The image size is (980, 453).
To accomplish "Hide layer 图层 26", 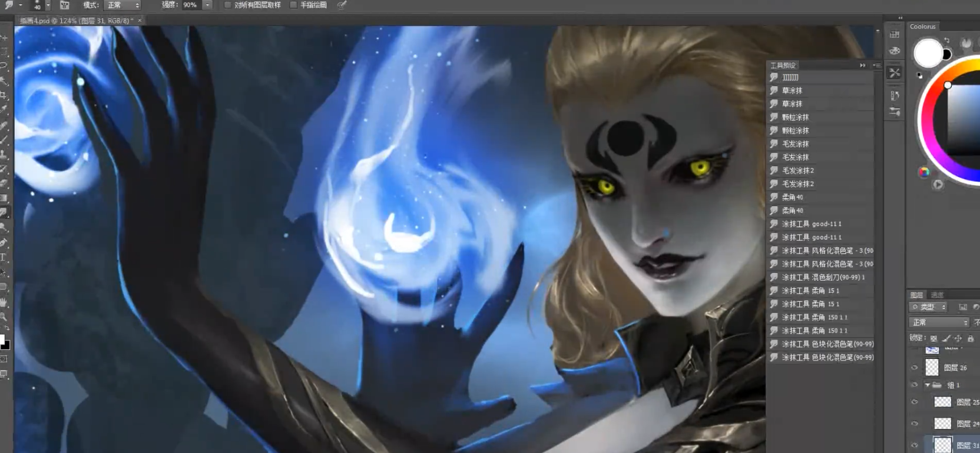I will 915,368.
